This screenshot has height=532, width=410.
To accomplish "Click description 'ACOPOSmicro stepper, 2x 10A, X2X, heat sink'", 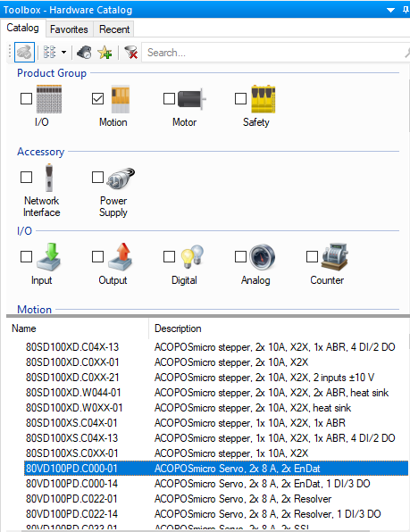I will click(253, 408).
